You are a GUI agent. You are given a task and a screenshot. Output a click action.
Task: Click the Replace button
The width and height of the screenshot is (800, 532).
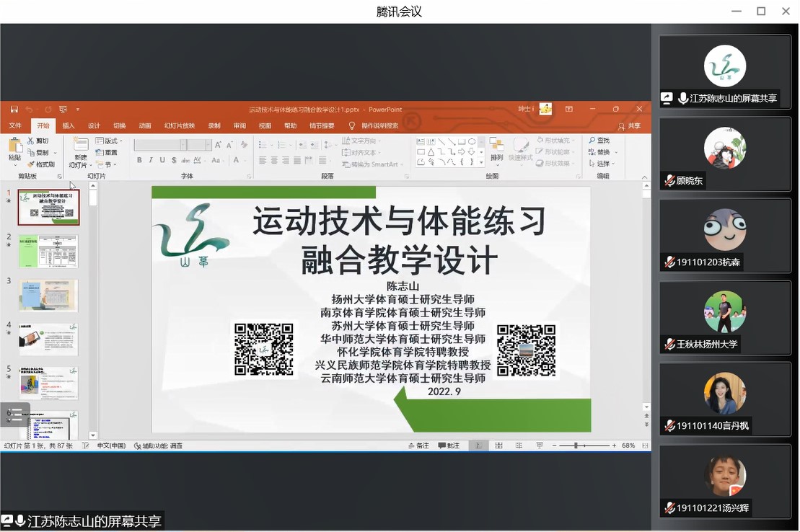tap(600, 152)
